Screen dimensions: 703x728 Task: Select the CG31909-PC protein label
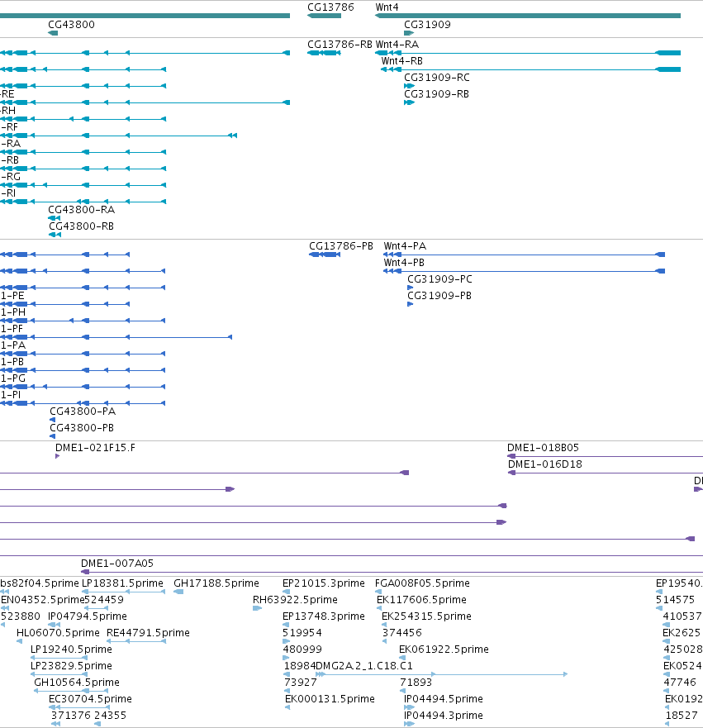440,279
